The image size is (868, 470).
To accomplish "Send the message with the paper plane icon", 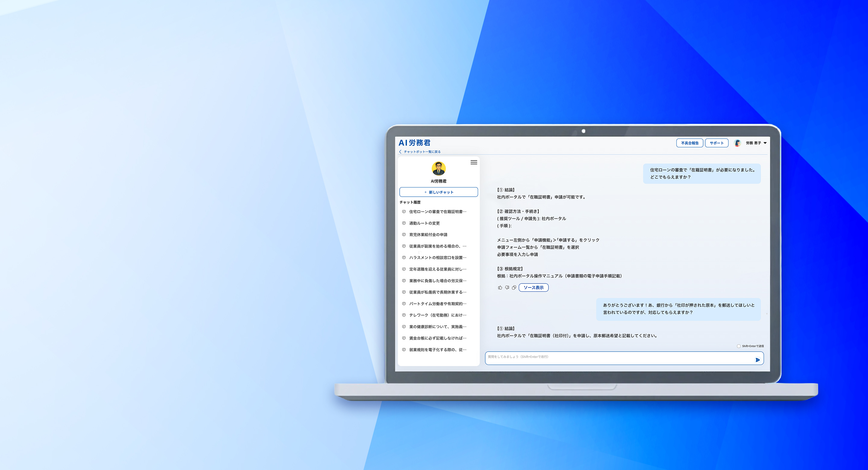I will coord(757,360).
